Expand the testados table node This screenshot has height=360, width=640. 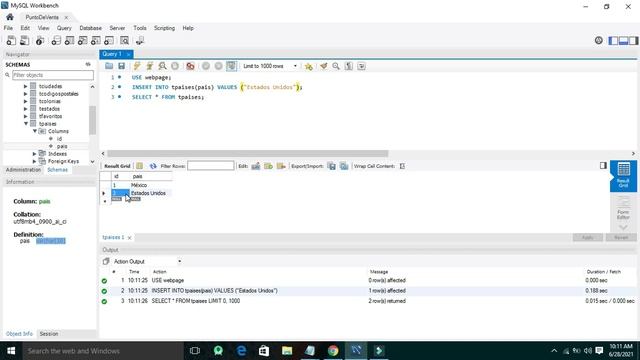pos(25,109)
